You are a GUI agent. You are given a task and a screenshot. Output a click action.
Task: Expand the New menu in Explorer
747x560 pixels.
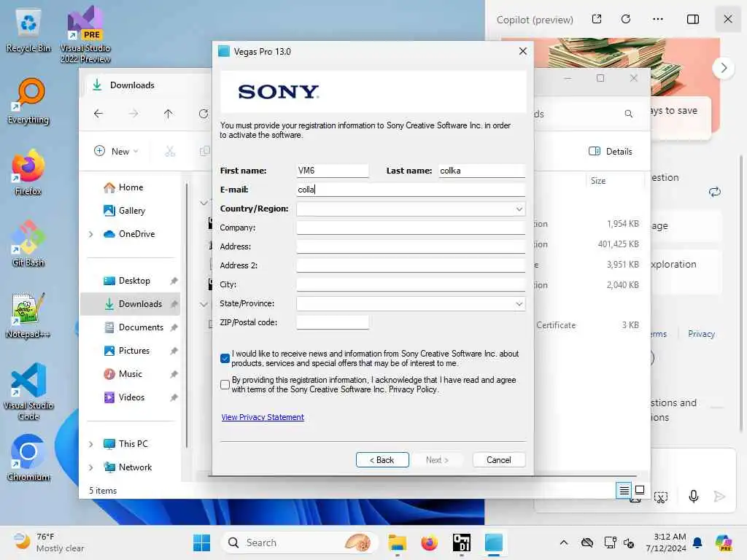(116, 152)
